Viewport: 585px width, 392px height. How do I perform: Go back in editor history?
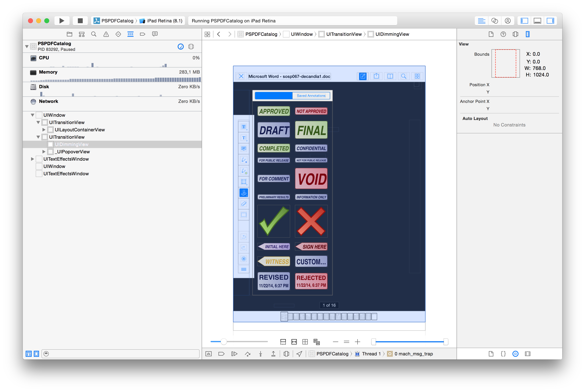(x=219, y=34)
